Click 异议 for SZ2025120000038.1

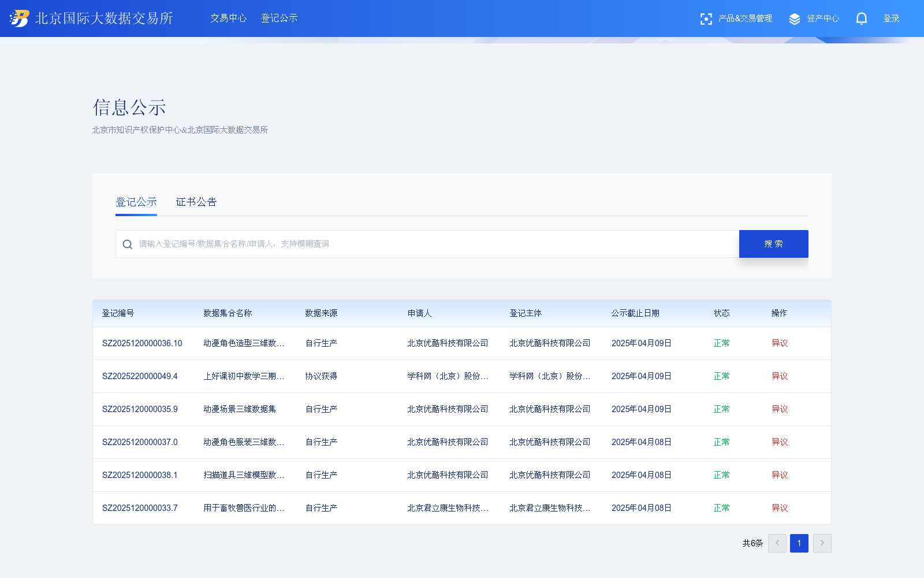coord(780,475)
